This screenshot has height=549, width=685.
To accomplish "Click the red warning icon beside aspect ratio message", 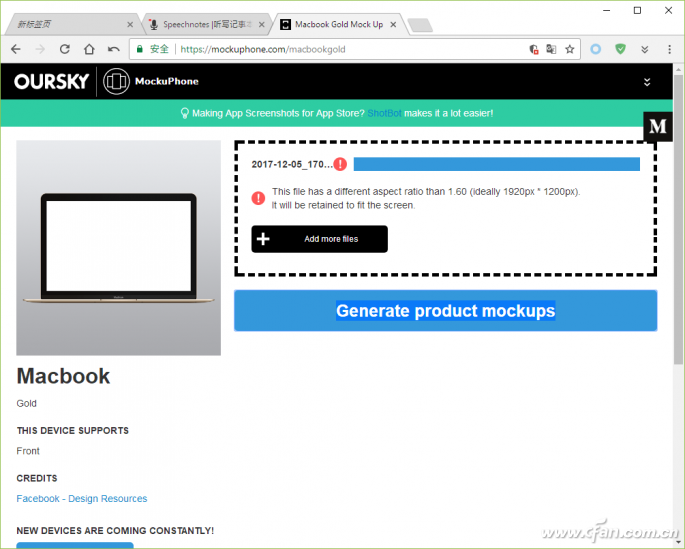I will tap(258, 198).
